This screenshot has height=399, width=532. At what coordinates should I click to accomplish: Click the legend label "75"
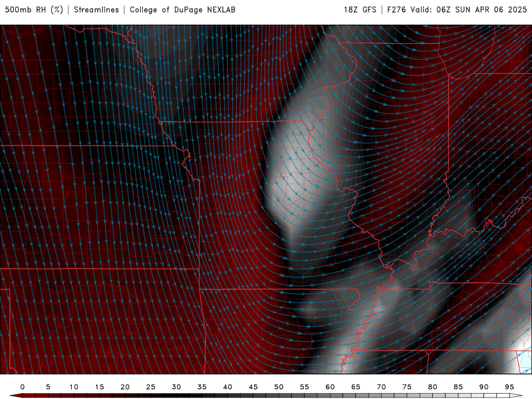[x=407, y=387]
